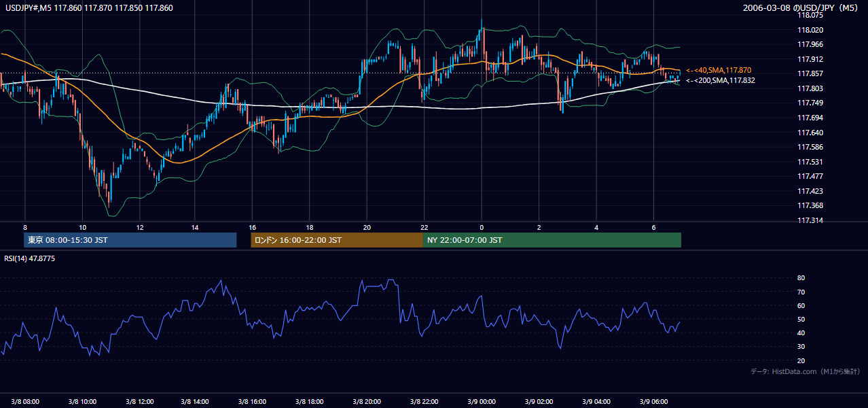Click bottom time label '3/9 06:00'
Screen dimensions: 868x408
(653, 401)
